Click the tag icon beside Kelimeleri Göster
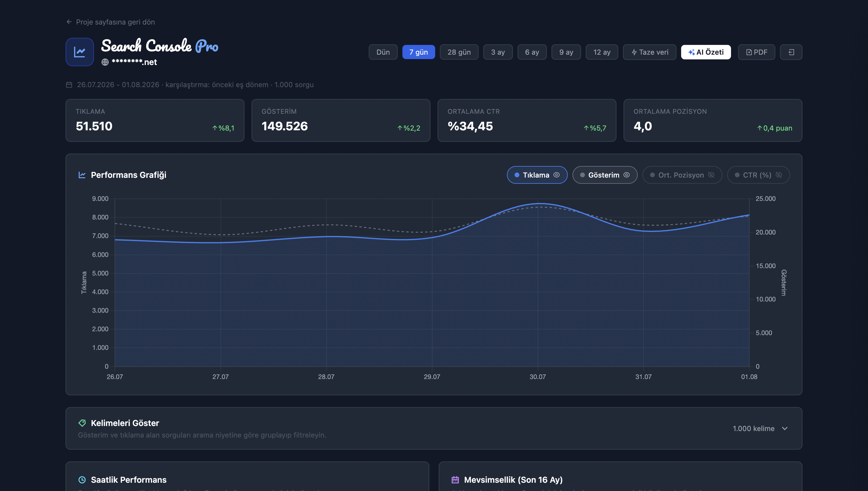The image size is (868, 491). pos(82,423)
